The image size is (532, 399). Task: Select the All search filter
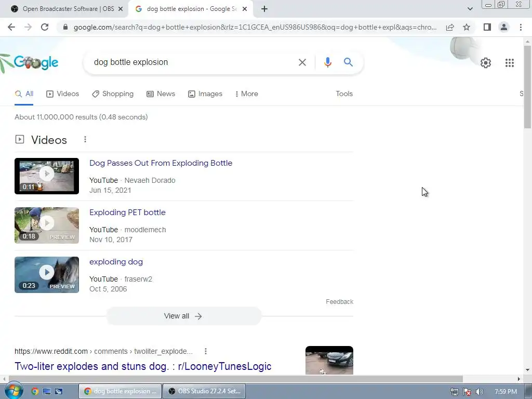point(24,94)
